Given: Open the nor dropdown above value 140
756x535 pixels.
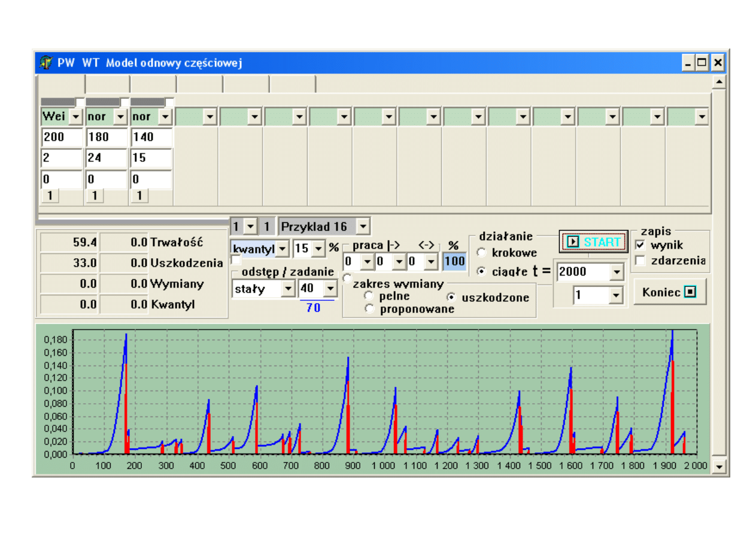Looking at the screenshot, I should click(x=165, y=116).
